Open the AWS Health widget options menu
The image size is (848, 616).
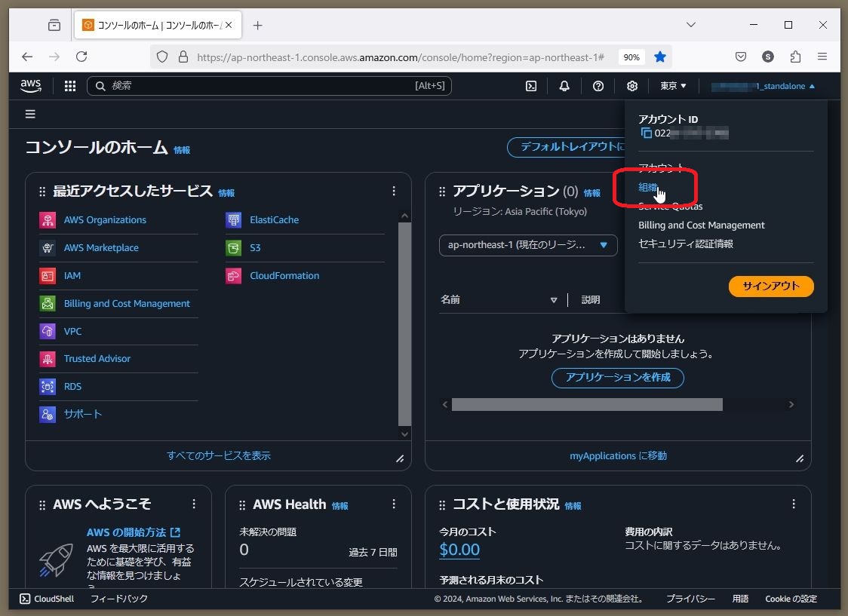pyautogui.click(x=394, y=504)
